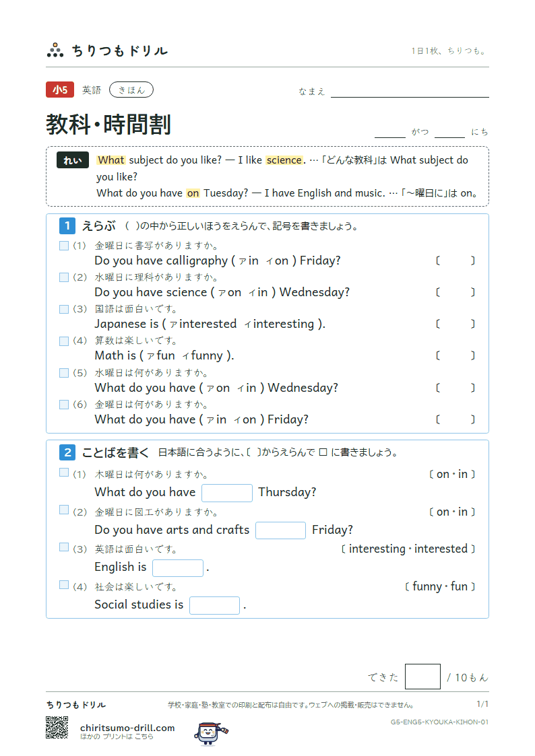535x756 pixels.
Task: Click choice ア interested in question (3)
Action: [x=203, y=324]
